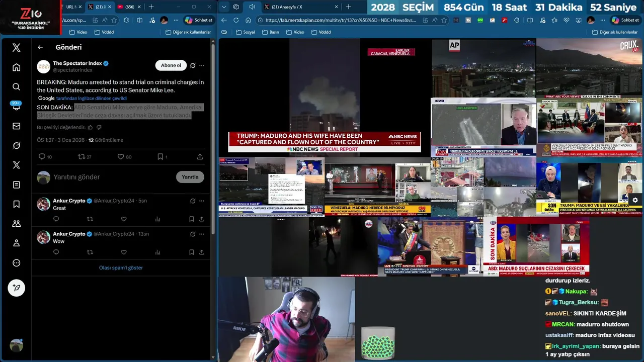Open Bookmarks icon in X sidebar
644x362 pixels.
[x=16, y=204]
